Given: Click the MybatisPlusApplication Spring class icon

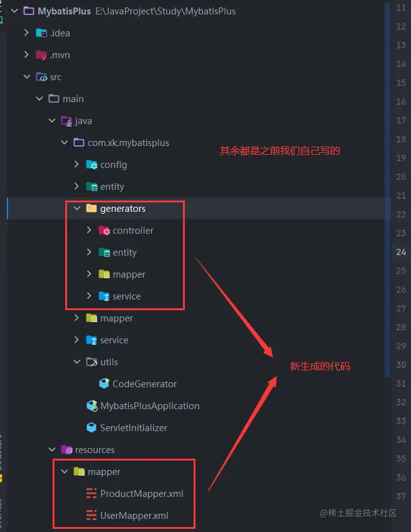Looking at the screenshot, I should (x=92, y=406).
